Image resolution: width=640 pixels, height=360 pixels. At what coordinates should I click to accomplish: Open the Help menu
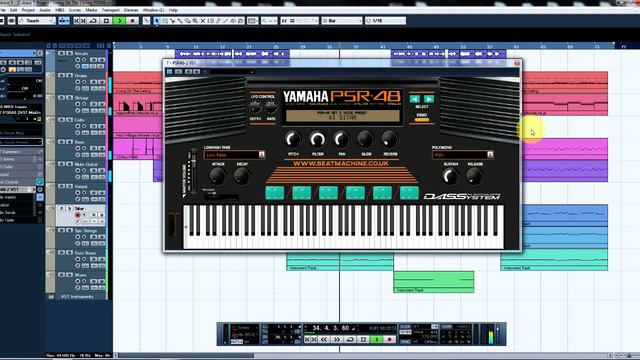coord(173,10)
